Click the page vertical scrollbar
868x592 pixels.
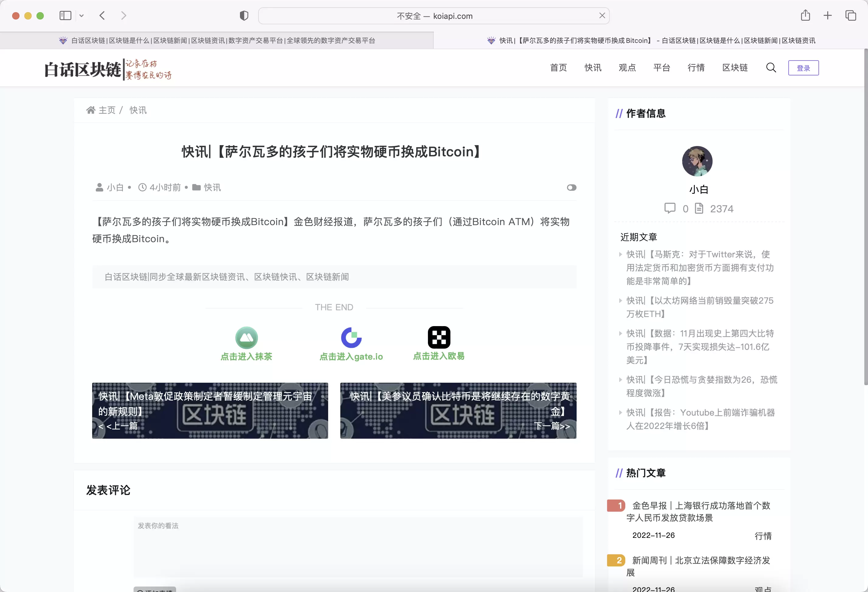[866, 217]
